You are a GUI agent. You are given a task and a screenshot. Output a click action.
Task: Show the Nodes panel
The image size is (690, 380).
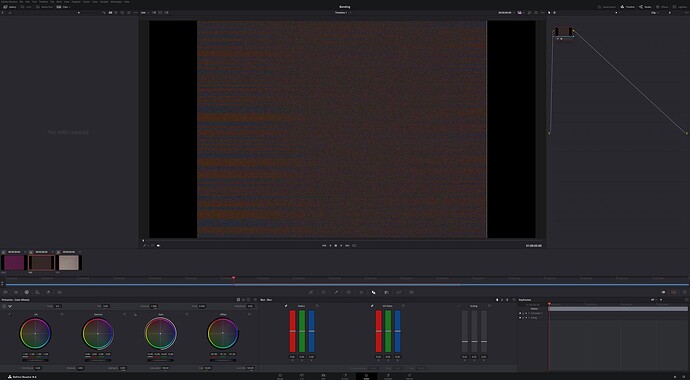pyautogui.click(x=645, y=7)
